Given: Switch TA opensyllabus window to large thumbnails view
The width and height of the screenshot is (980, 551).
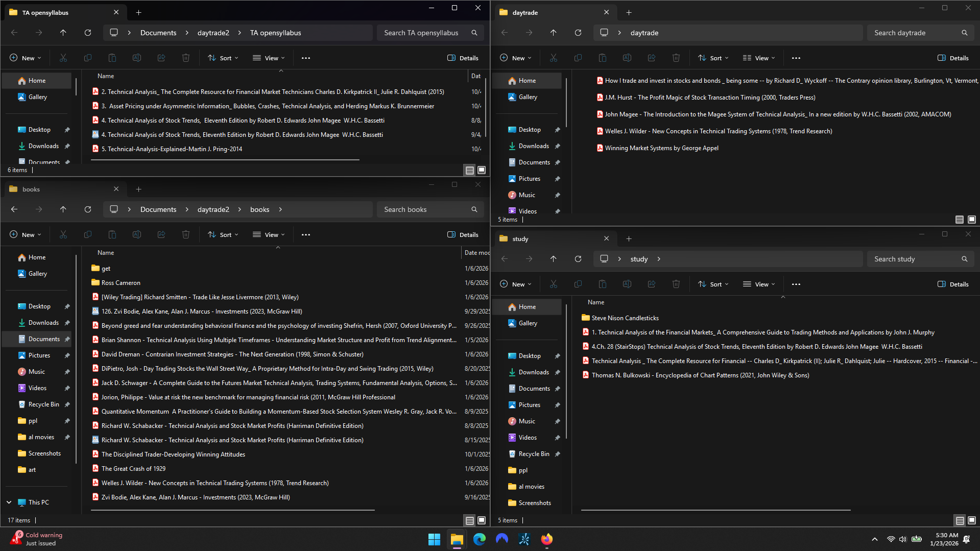Looking at the screenshot, I should click(482, 170).
